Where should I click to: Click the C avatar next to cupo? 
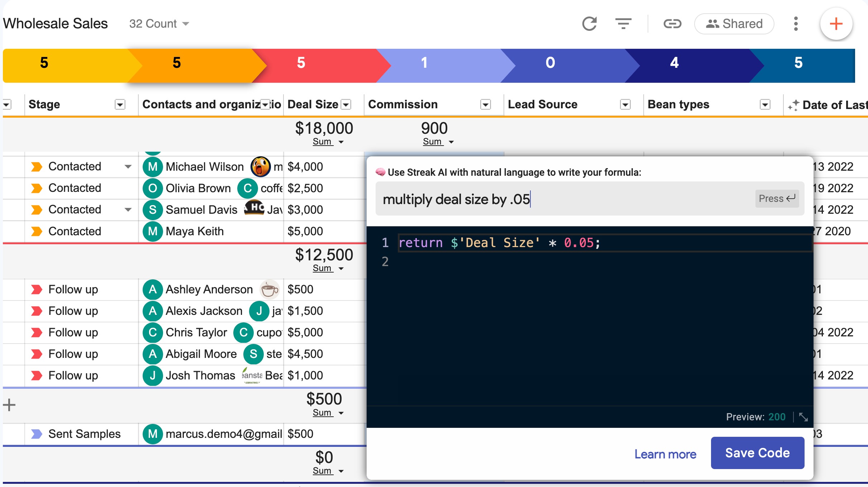click(x=243, y=332)
